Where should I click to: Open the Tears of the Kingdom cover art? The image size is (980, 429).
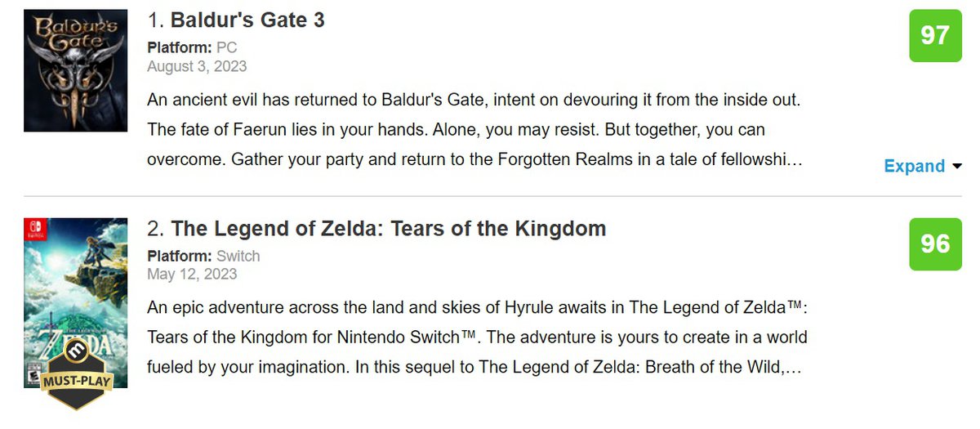click(75, 286)
